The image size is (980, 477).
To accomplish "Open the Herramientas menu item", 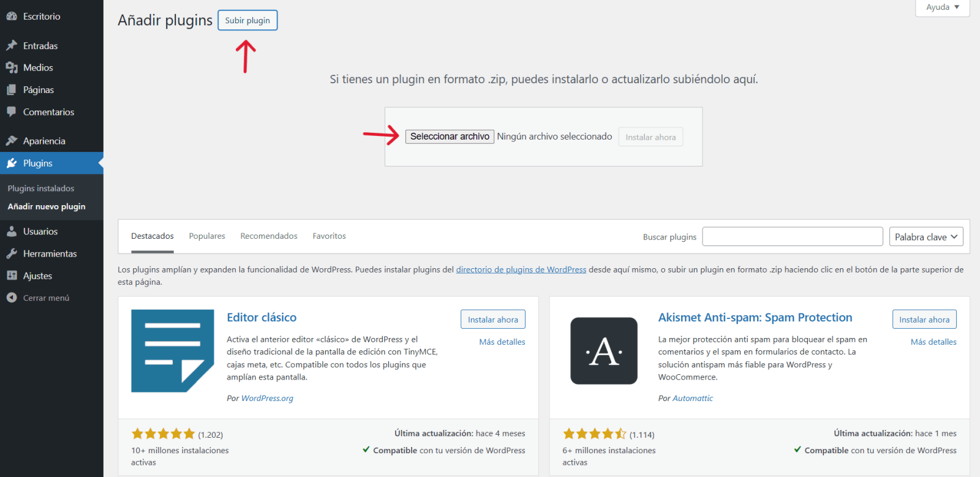I will pos(51,254).
